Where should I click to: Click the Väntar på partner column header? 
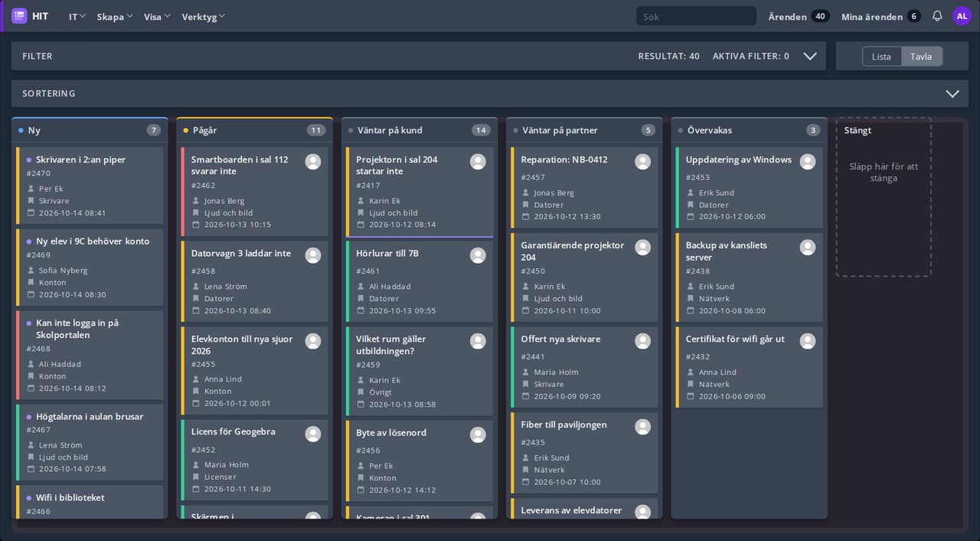584,130
